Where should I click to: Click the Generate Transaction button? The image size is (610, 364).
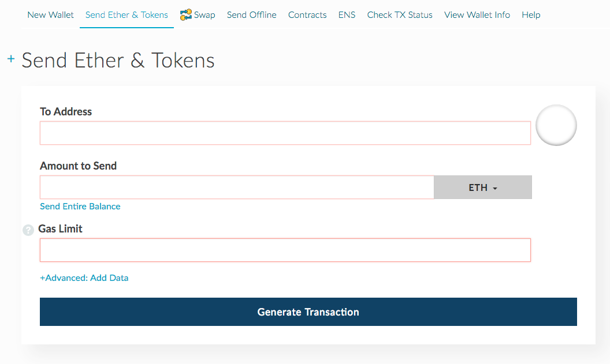308,312
